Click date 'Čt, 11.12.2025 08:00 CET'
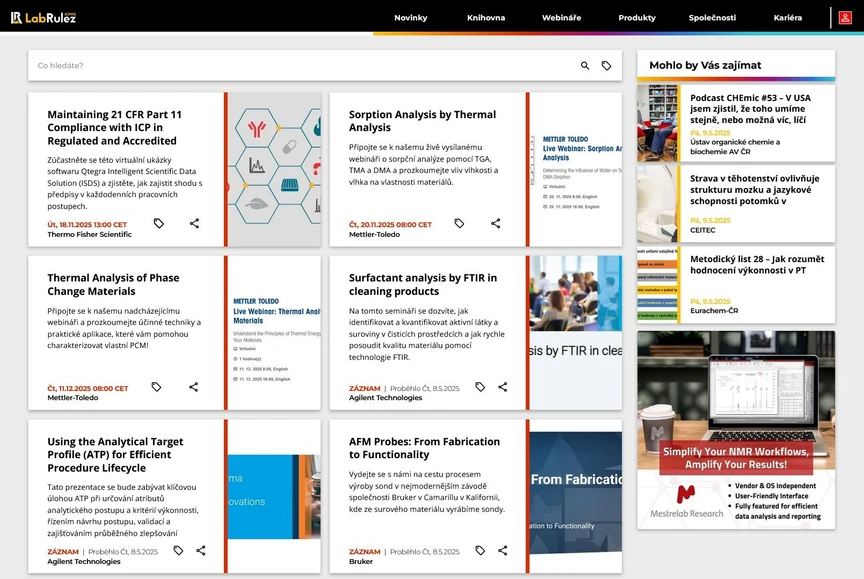864x579 pixels. point(88,388)
